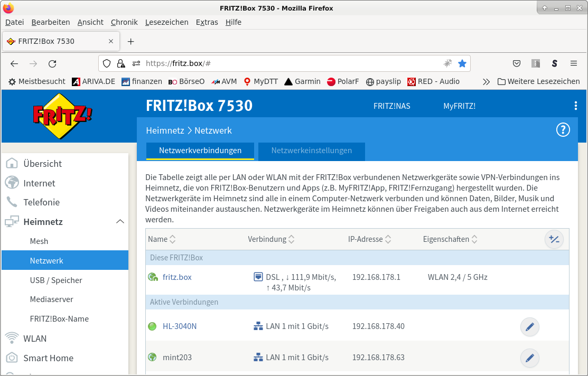Click the edit pencil for mint203

[529, 358]
